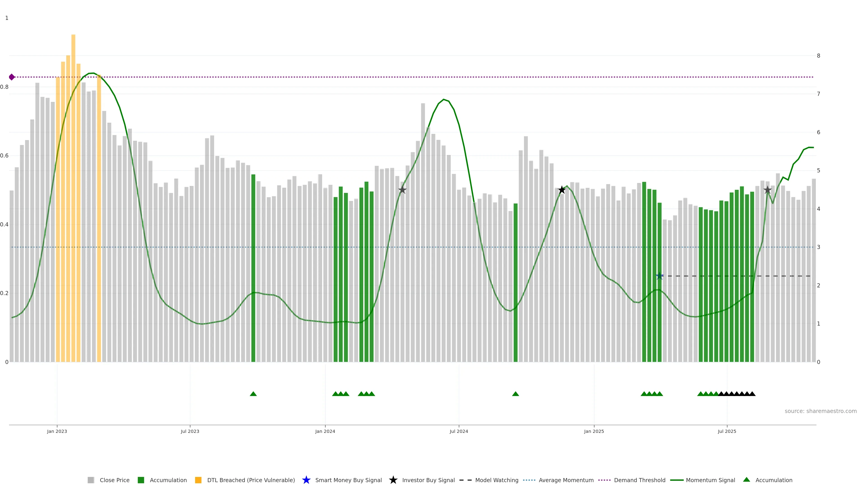Click the green Accumulation color swatch in legend
The width and height of the screenshot is (868, 488).
click(141, 480)
